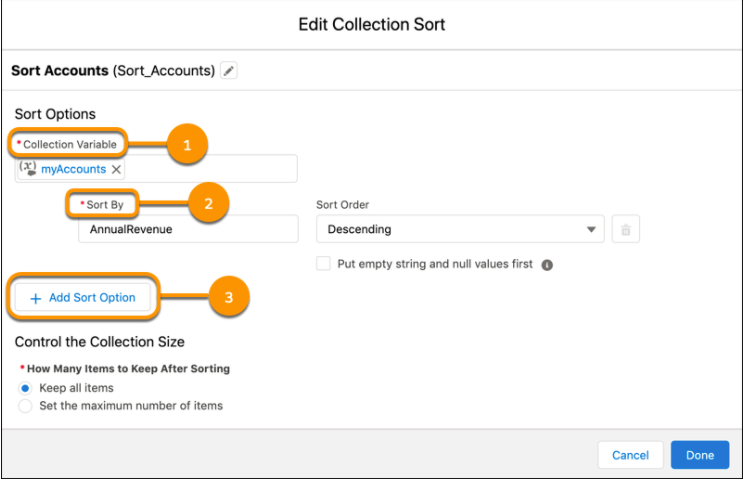Click the Edit Collection Sort title
This screenshot has width=743, height=479.
pyautogui.click(x=372, y=25)
